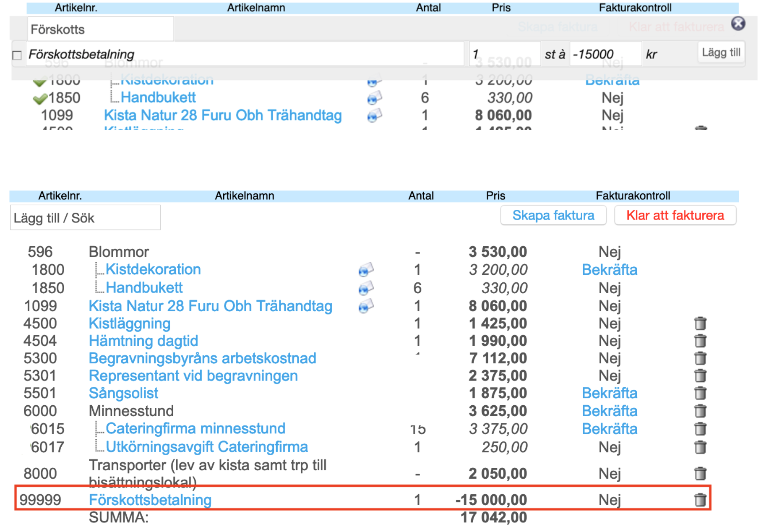
Task: Select the total value 17 042,00
Action: [494, 518]
